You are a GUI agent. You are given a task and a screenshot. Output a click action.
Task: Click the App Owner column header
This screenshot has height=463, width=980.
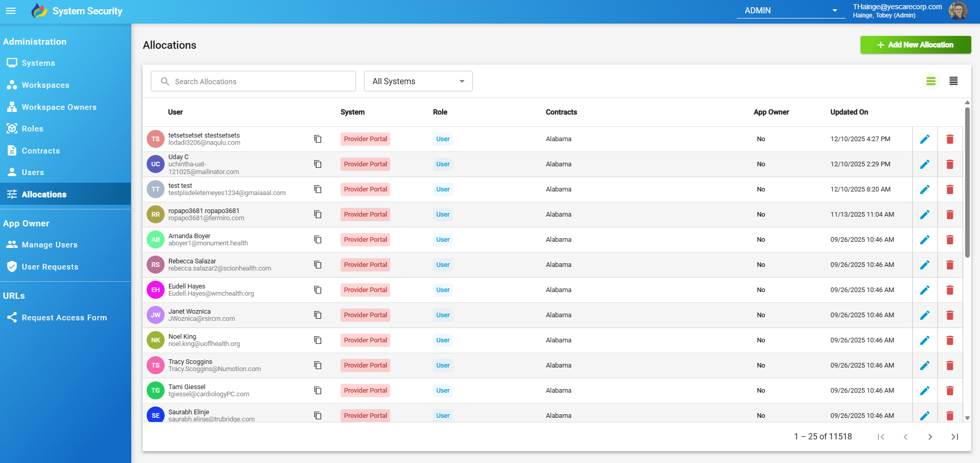pos(771,112)
